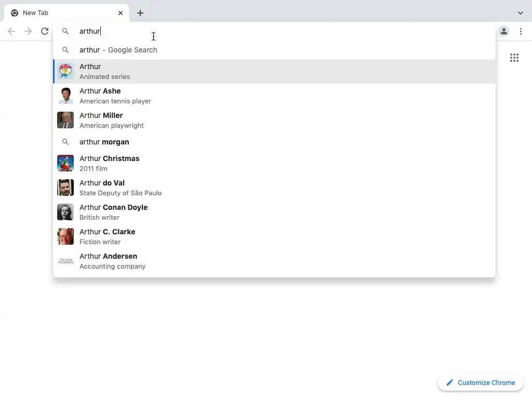Select Arthur C. Clarke suggestion
Image resolution: width=532 pixels, height=399 pixels.
pos(274,237)
